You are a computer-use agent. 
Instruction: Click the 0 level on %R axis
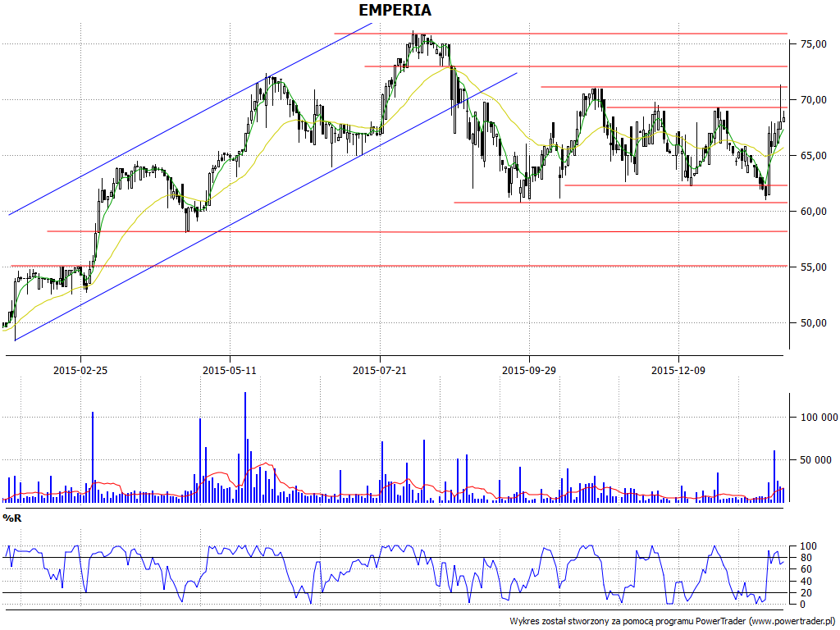pyautogui.click(x=802, y=605)
